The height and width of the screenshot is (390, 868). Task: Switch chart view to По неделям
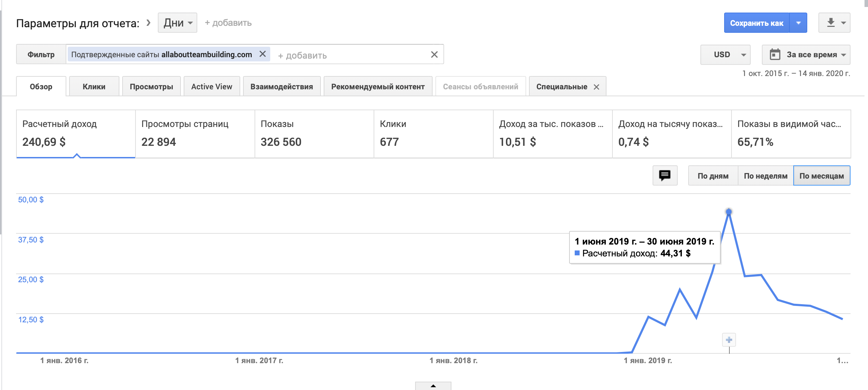[x=765, y=176]
